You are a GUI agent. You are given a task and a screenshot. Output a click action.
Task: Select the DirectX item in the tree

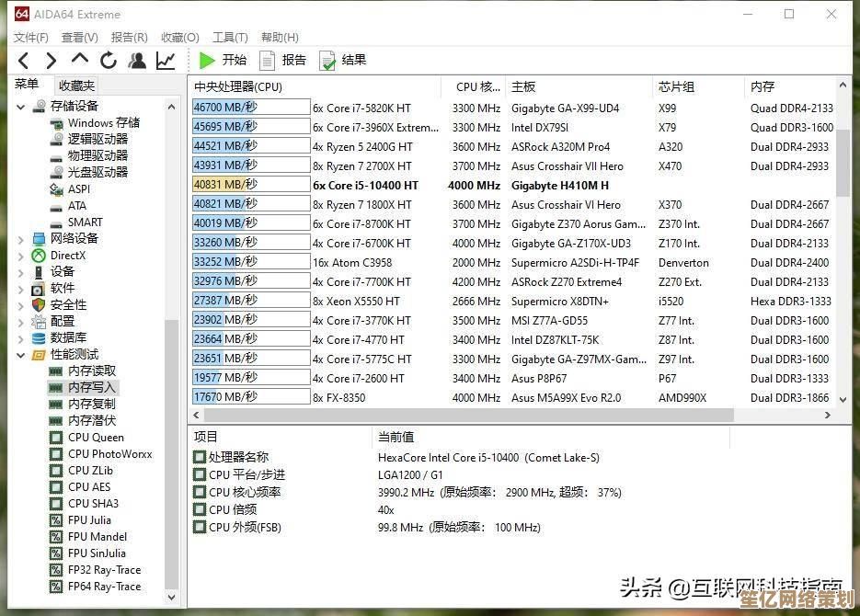point(67,255)
